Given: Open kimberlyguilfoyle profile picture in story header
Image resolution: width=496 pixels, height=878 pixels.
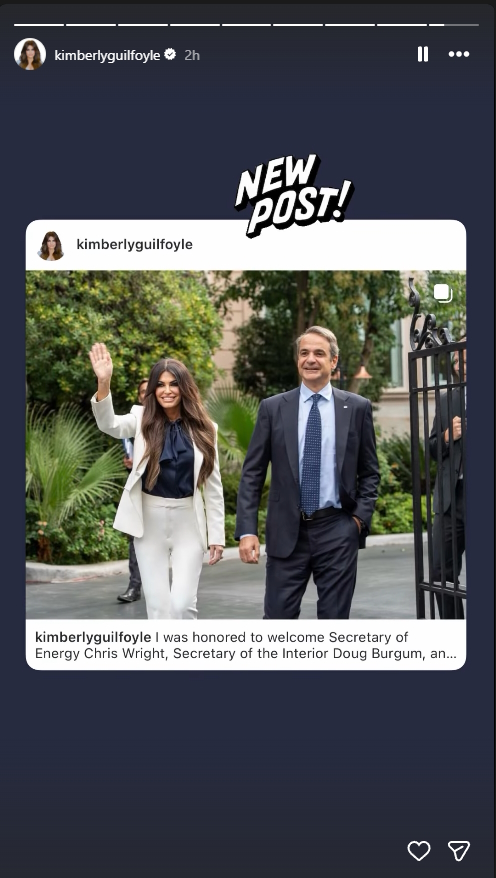Looking at the screenshot, I should pyautogui.click(x=30, y=54).
